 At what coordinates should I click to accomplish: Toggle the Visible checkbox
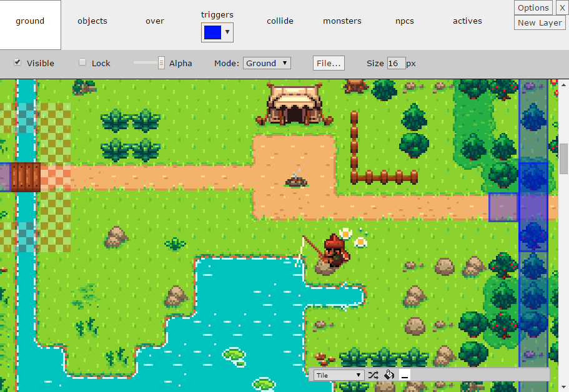point(17,62)
